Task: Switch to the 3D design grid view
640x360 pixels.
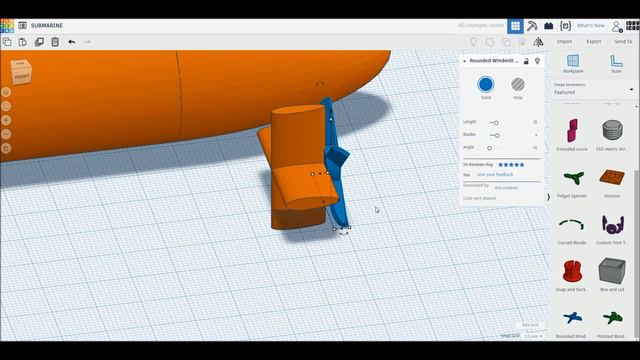Action: tap(516, 26)
